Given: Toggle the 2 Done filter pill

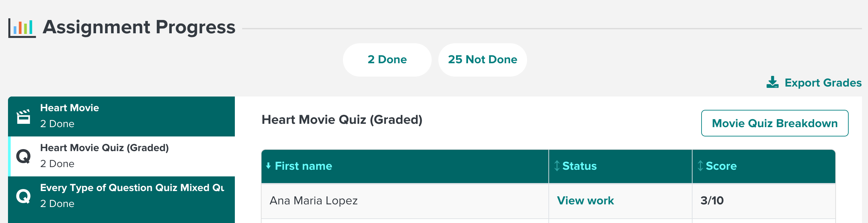Looking at the screenshot, I should click(x=387, y=60).
